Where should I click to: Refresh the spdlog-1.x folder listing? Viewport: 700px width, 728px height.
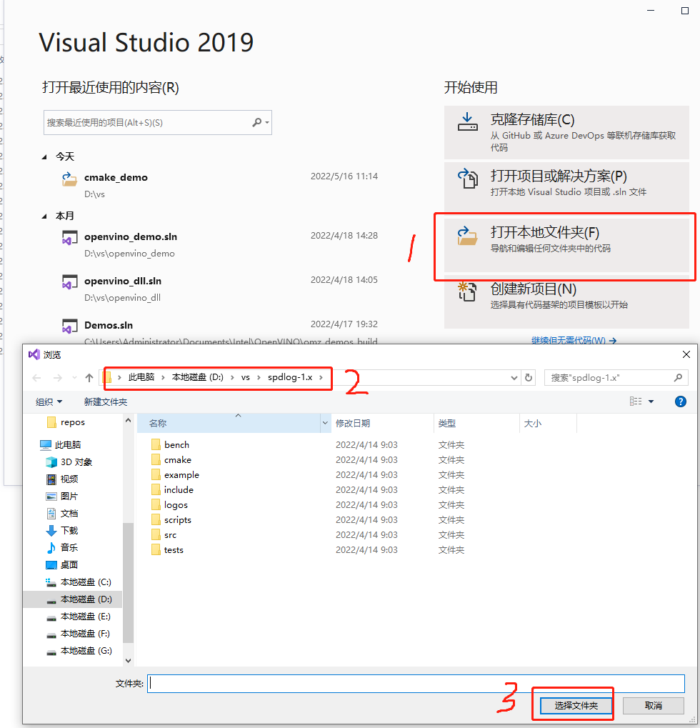tap(529, 377)
